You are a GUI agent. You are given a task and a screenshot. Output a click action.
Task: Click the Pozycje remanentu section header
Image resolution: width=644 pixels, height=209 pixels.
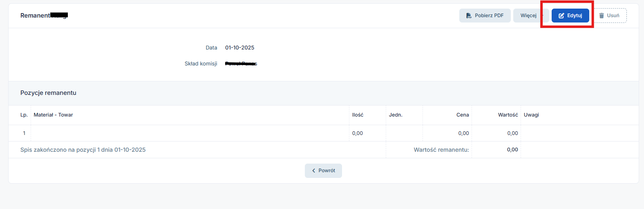point(48,93)
